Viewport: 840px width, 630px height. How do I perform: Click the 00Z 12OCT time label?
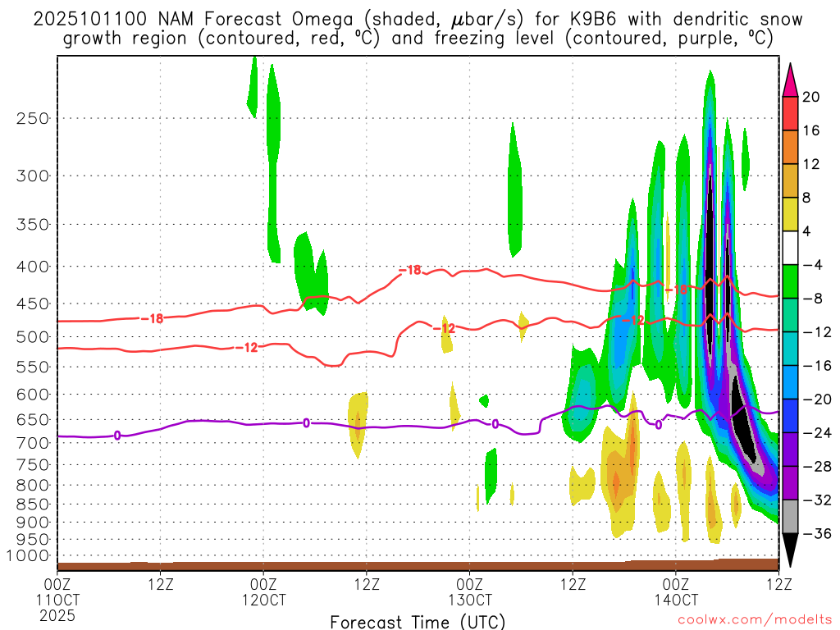(263, 591)
